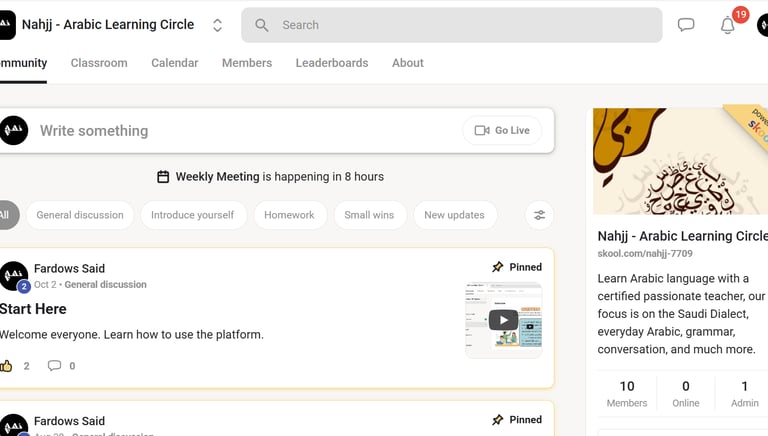Filter by Small wins category
Viewport: 768px width, 436px height.
click(369, 215)
